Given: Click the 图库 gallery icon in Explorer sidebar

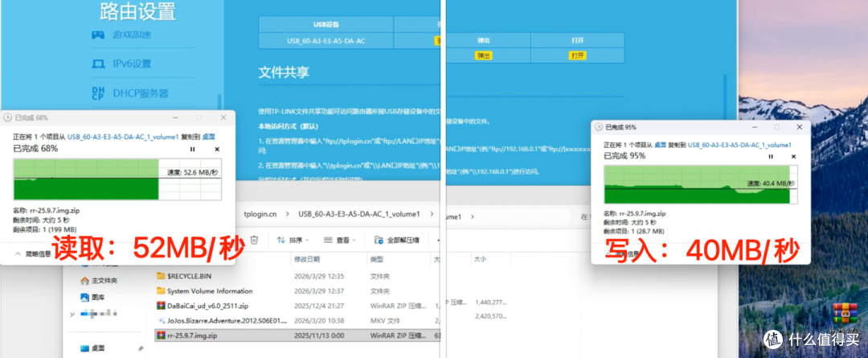Looking at the screenshot, I should pos(84,297).
